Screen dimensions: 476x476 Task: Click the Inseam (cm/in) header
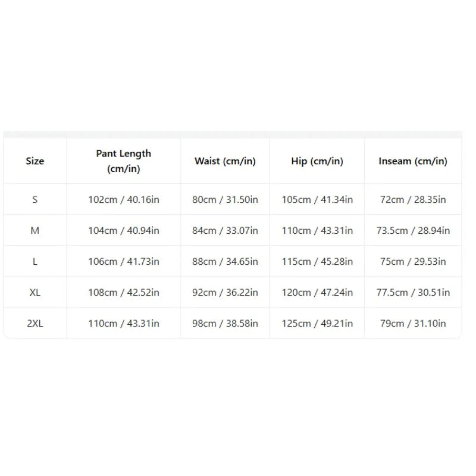pyautogui.click(x=413, y=161)
